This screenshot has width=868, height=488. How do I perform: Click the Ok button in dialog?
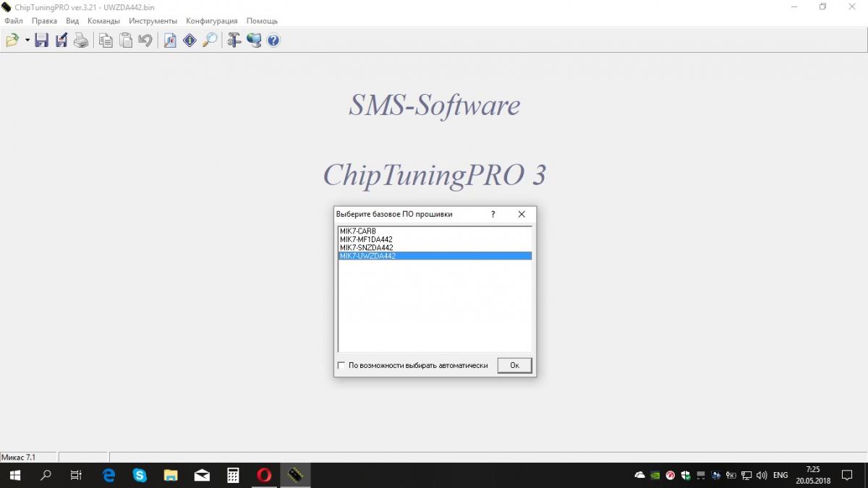pyautogui.click(x=514, y=366)
